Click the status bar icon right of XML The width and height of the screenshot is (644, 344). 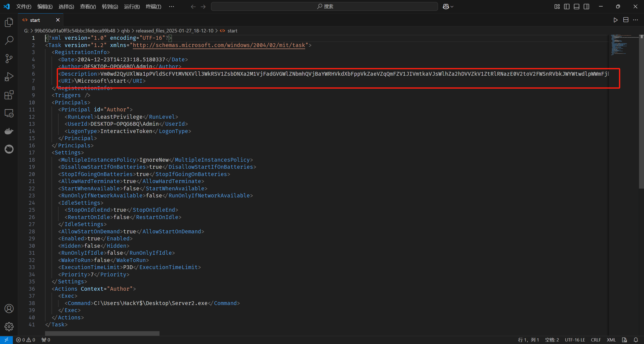[624, 340]
